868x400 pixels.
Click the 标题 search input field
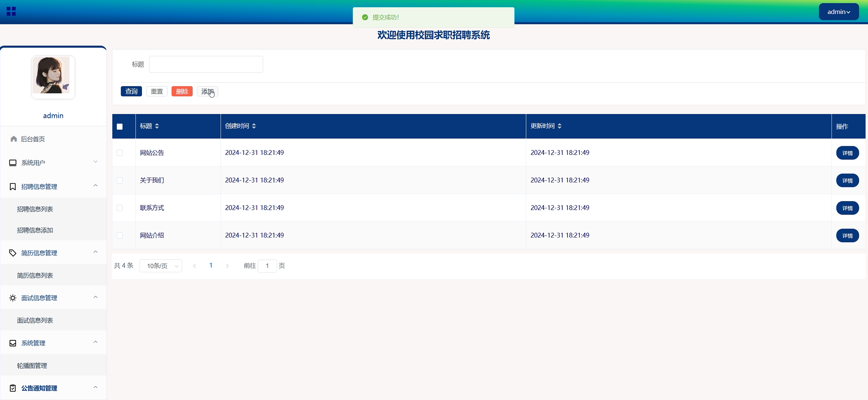coord(206,64)
